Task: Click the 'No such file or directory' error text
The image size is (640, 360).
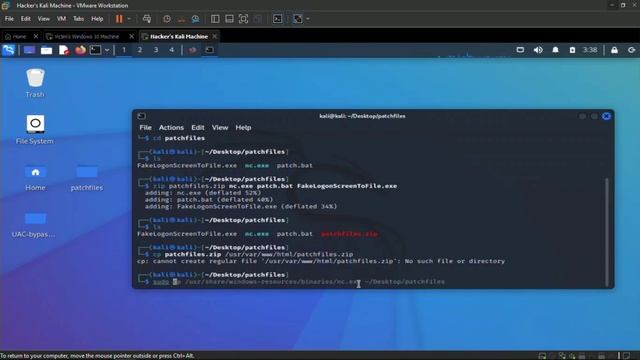Action: (x=455, y=261)
